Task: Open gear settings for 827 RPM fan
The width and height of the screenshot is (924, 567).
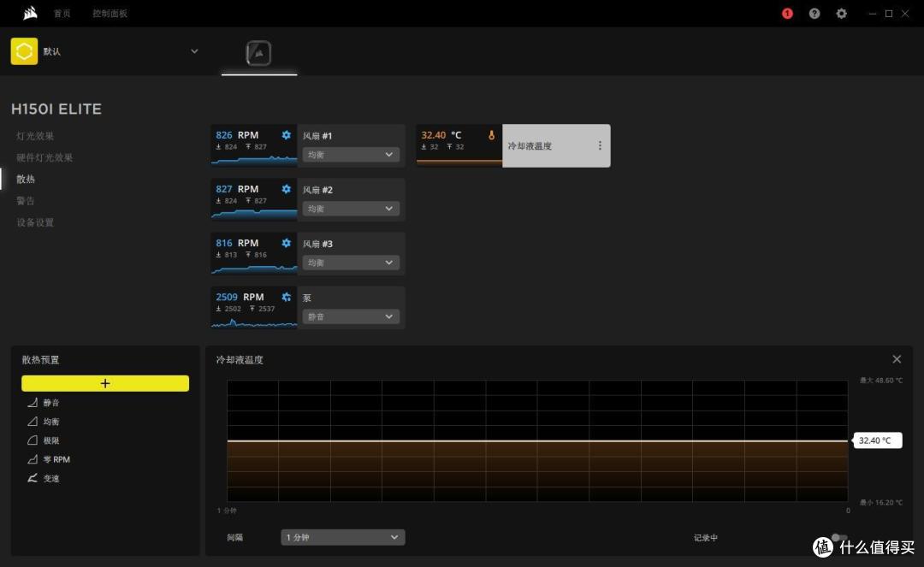Action: [286, 189]
